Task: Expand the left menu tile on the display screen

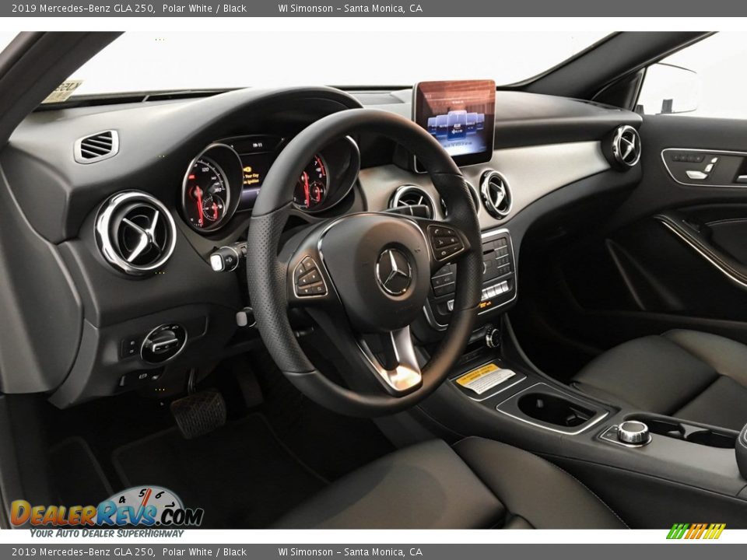Action: [433, 125]
